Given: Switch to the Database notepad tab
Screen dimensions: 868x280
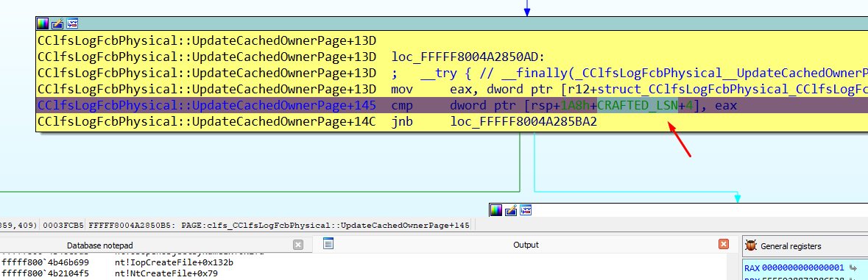Looking at the screenshot, I should coord(99,245).
